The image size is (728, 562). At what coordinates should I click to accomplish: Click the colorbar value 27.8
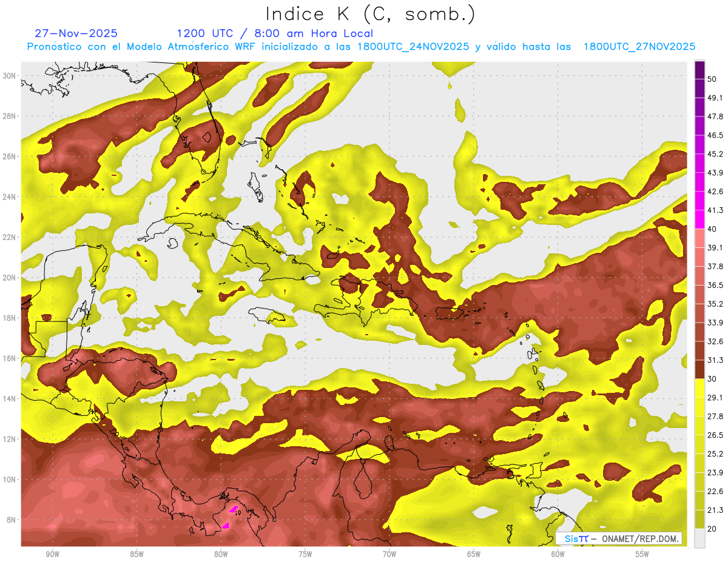click(715, 416)
